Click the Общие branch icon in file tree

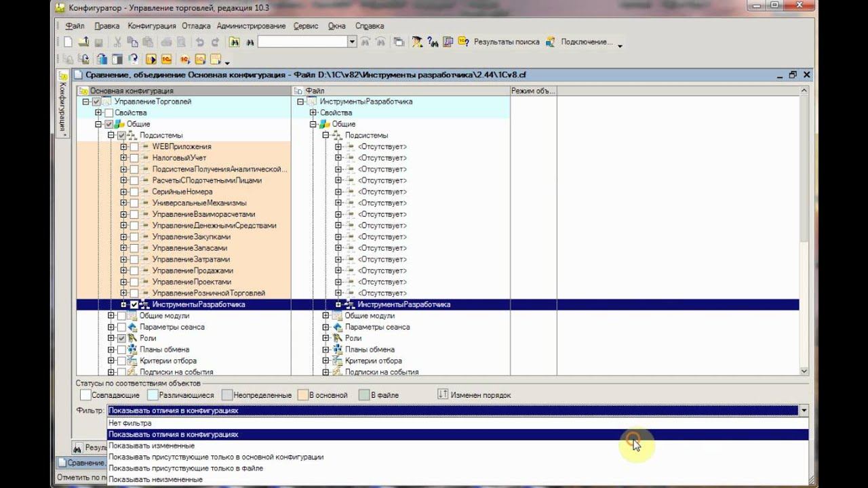click(325, 124)
